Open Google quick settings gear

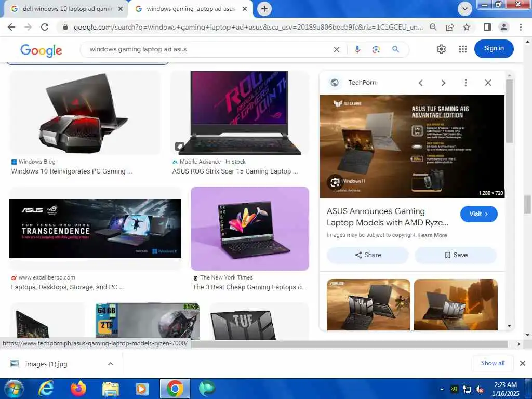pos(441,49)
